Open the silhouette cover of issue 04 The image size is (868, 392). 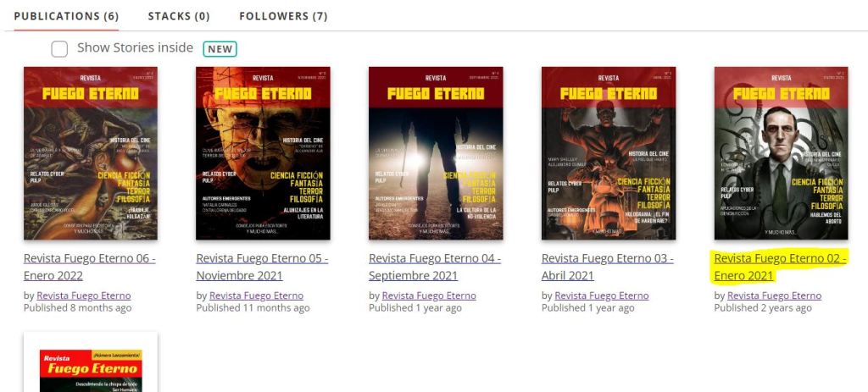click(x=436, y=153)
